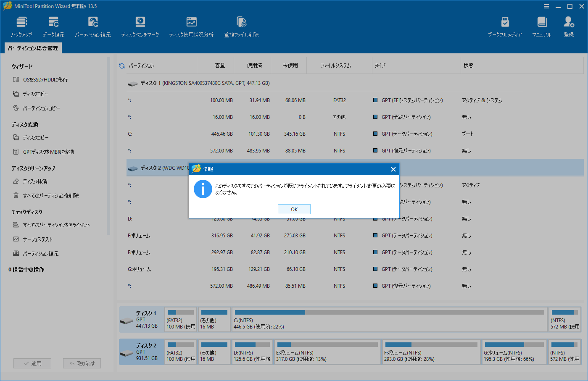588x381 pixels.
Task: Start ディスク使用状況分析 analysis
Action: (191, 25)
